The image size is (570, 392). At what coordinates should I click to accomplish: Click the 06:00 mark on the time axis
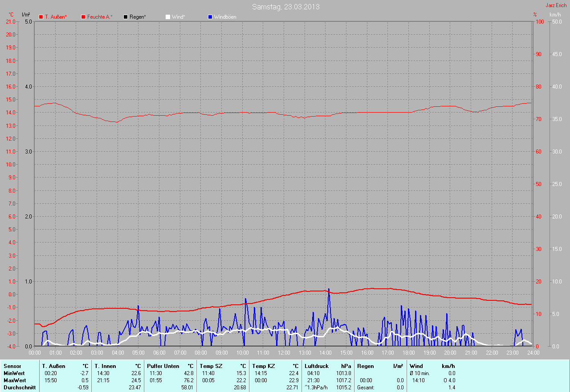(x=159, y=353)
